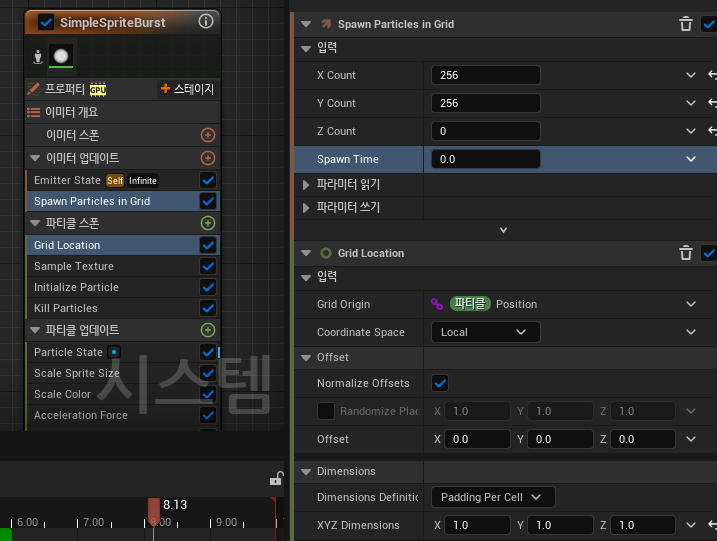Open Spawn Time value options arrow
Viewport: 717px width, 541px height.
click(690, 159)
